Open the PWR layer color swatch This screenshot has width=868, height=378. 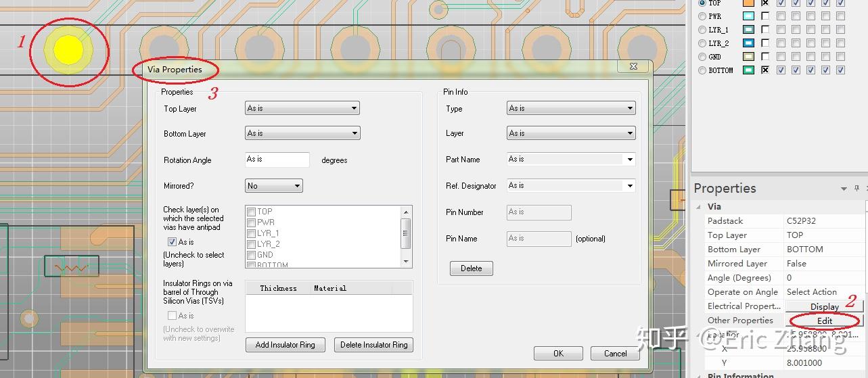click(748, 16)
